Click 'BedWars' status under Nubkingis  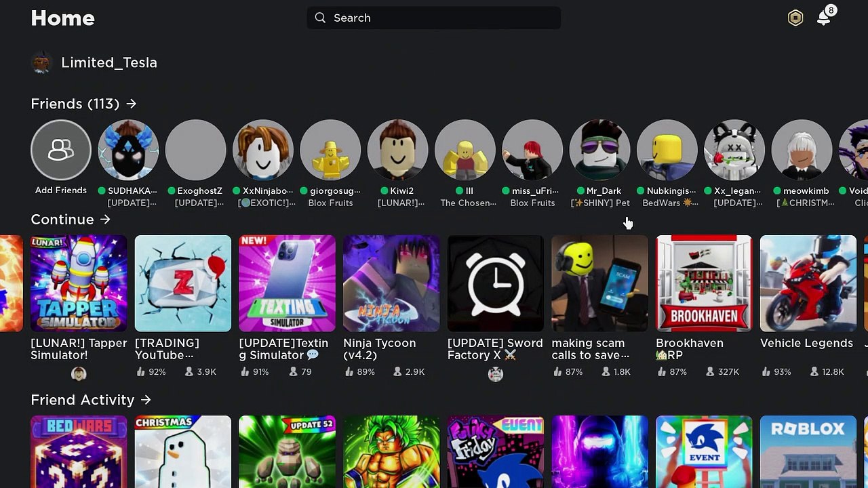click(670, 203)
